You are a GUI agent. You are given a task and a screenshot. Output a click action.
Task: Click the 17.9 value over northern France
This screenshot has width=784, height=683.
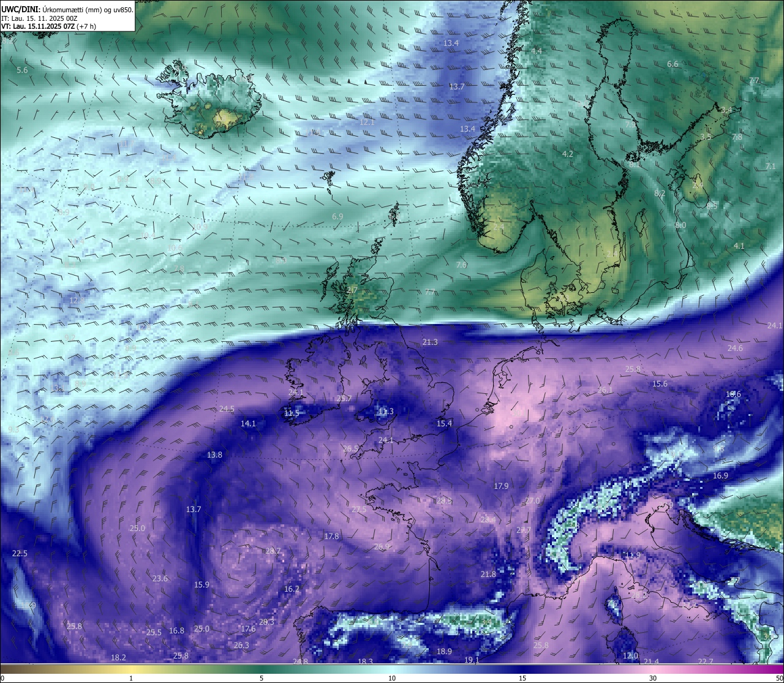click(x=501, y=486)
